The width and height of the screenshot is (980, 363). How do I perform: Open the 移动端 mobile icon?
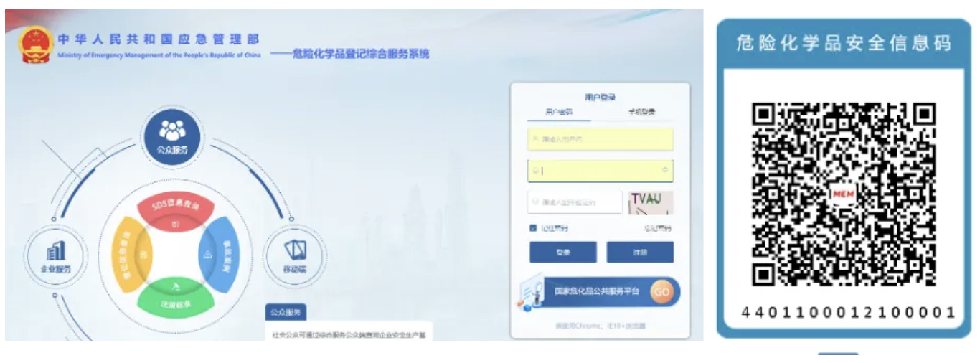point(295,257)
